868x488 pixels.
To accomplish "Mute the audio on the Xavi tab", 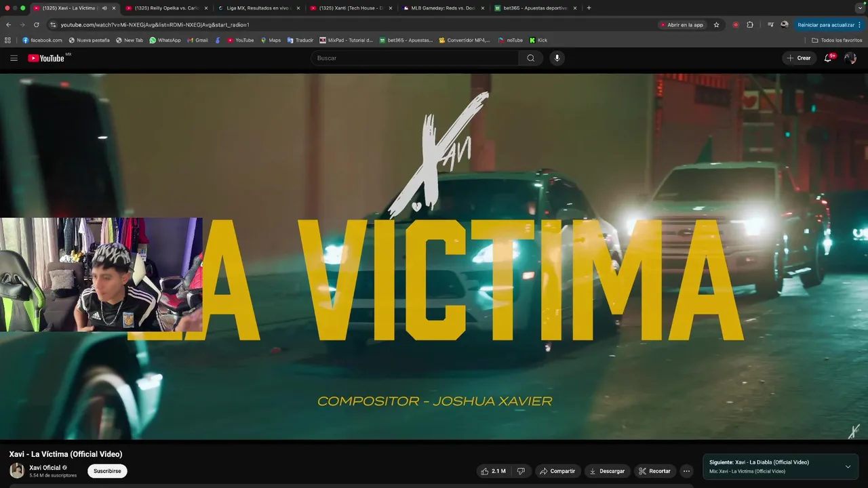I will (x=104, y=8).
